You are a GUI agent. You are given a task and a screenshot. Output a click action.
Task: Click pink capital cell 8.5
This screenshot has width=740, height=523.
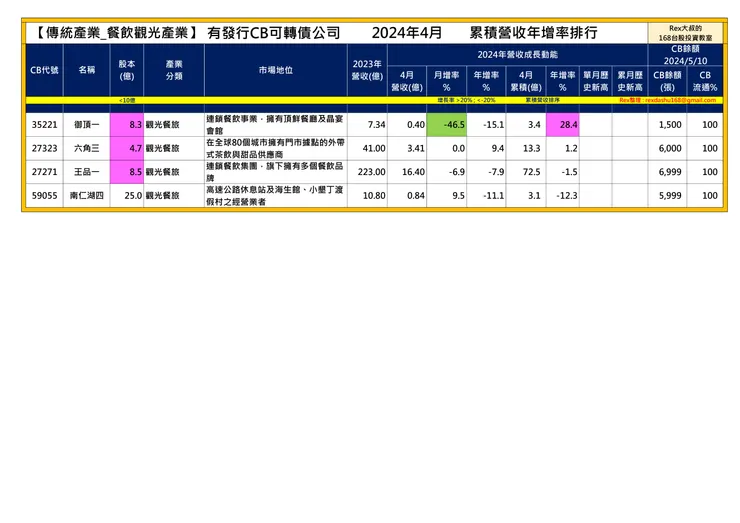[127, 172]
